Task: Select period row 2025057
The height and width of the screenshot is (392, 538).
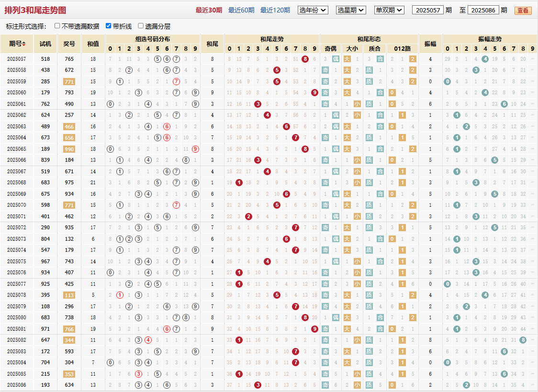Action: [x=269, y=59]
